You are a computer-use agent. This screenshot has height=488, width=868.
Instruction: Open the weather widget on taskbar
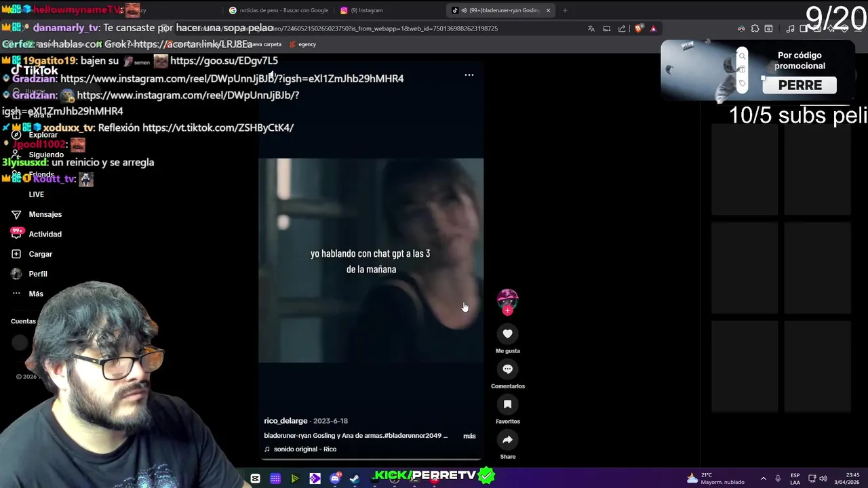click(x=715, y=479)
